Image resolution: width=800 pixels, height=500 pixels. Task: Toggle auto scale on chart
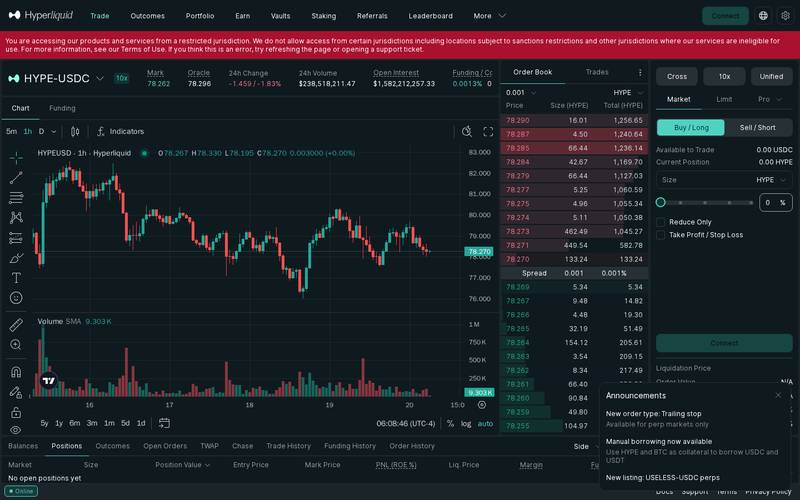[485, 423]
